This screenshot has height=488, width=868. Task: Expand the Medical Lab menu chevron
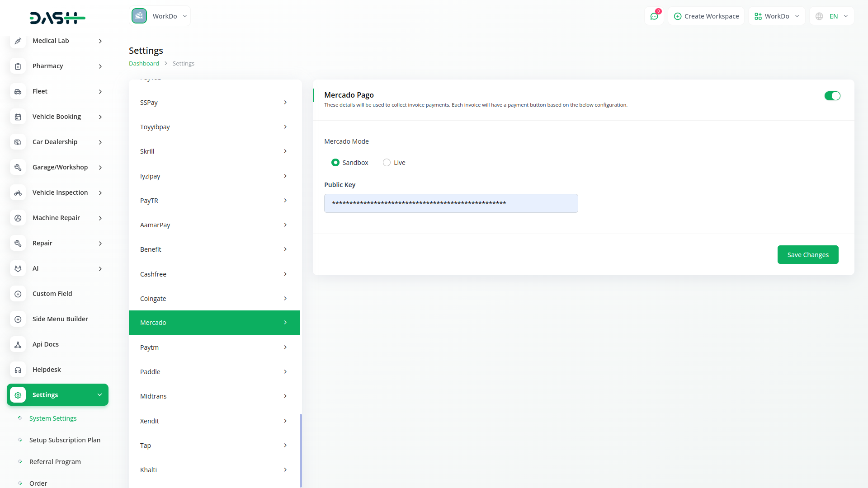point(100,41)
